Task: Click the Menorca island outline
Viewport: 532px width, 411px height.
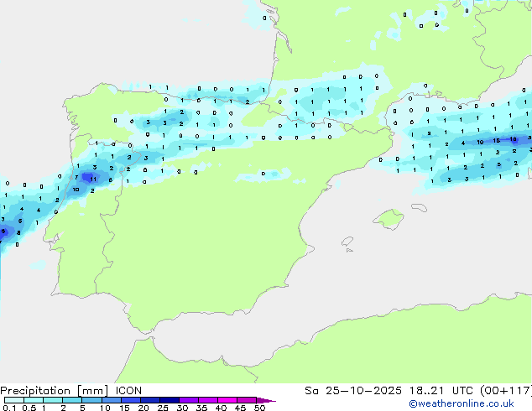Action: click(x=419, y=207)
